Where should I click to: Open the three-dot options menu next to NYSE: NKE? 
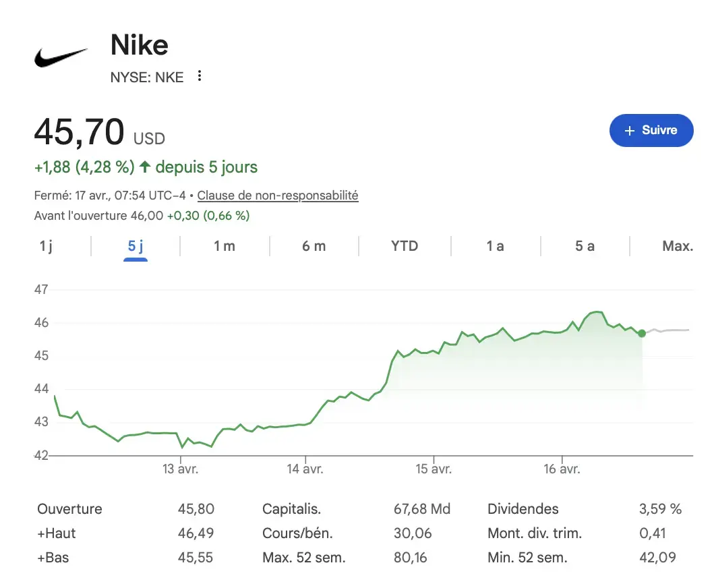pos(199,77)
